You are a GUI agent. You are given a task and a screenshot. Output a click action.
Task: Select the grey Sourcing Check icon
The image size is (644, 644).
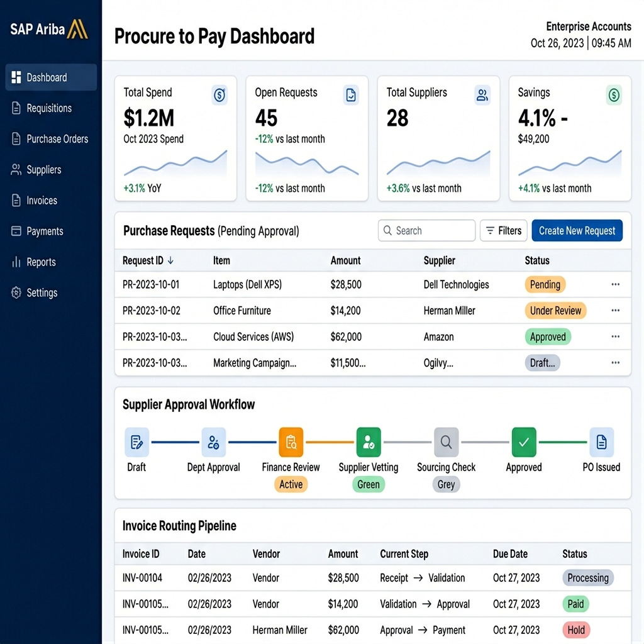pos(446,442)
